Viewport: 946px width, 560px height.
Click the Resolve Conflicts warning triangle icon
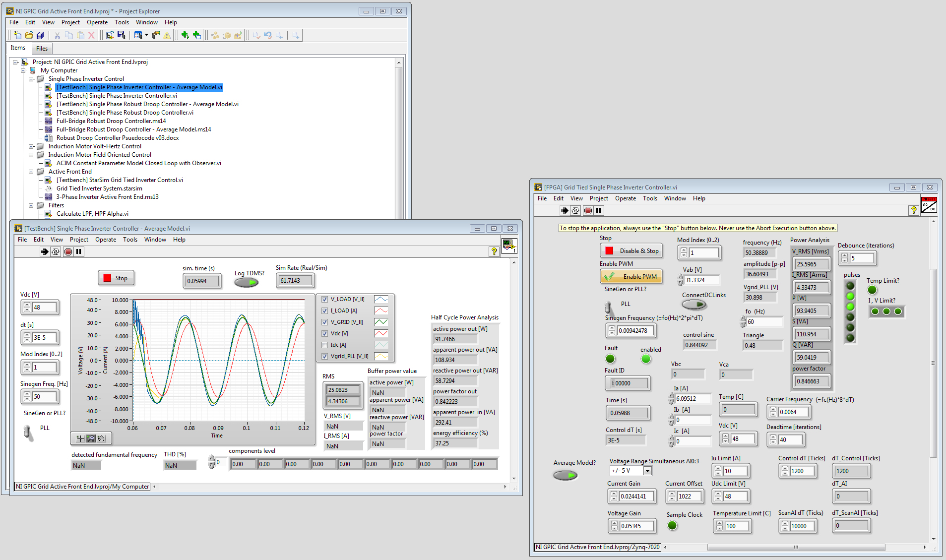[167, 35]
